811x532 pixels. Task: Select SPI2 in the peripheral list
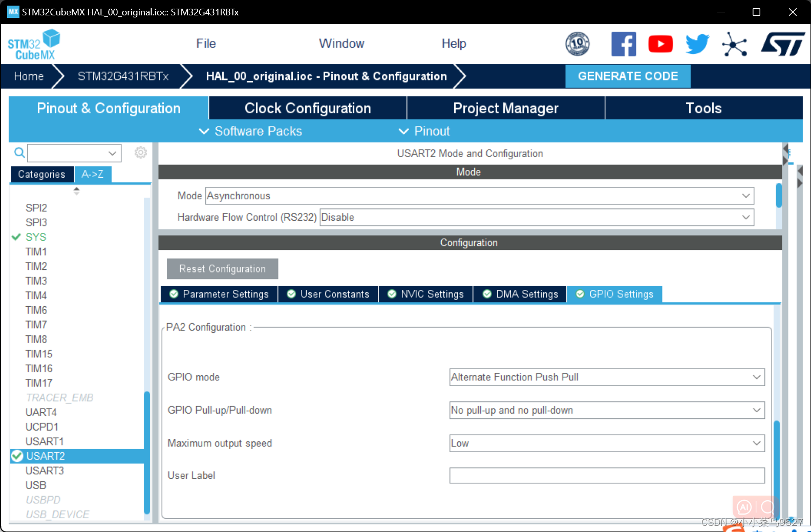(36, 208)
